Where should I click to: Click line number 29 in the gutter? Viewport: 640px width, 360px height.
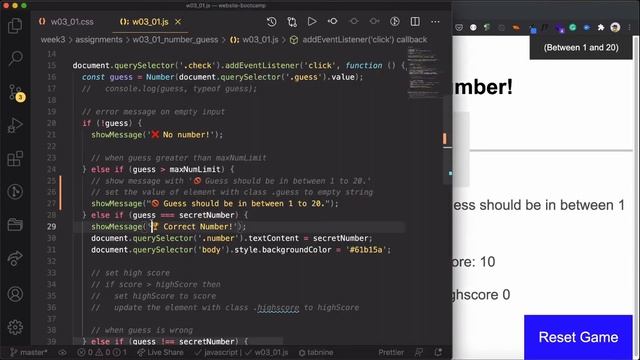tap(51, 227)
